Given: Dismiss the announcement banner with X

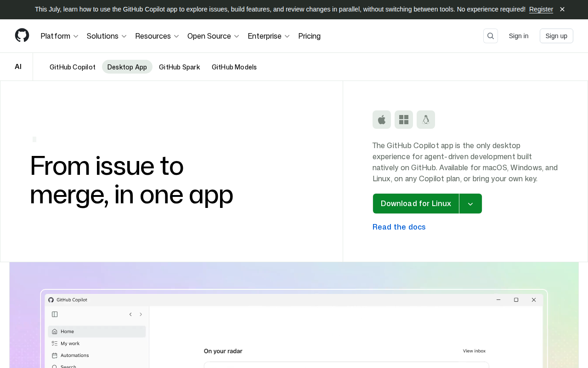Looking at the screenshot, I should point(562,9).
